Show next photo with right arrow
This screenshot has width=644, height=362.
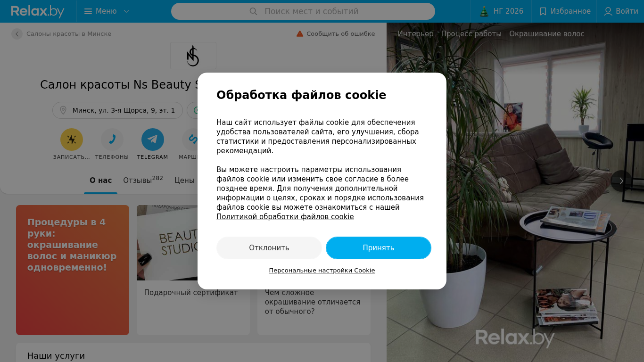pos(621,181)
